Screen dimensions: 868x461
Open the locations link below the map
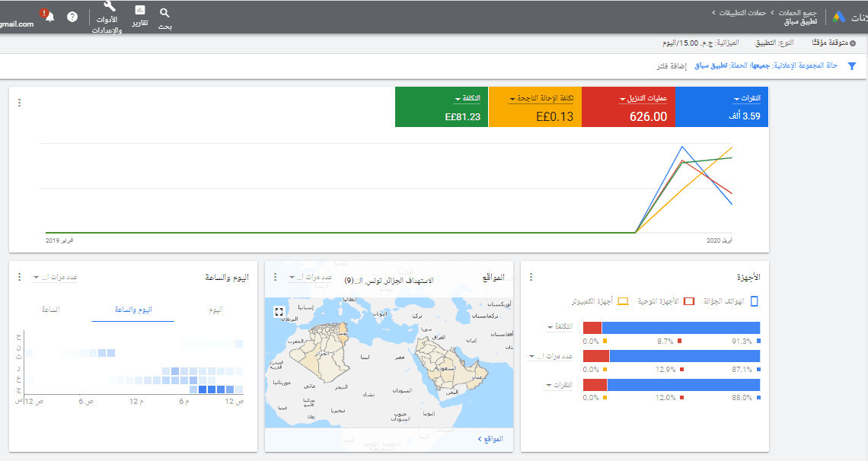(490, 439)
